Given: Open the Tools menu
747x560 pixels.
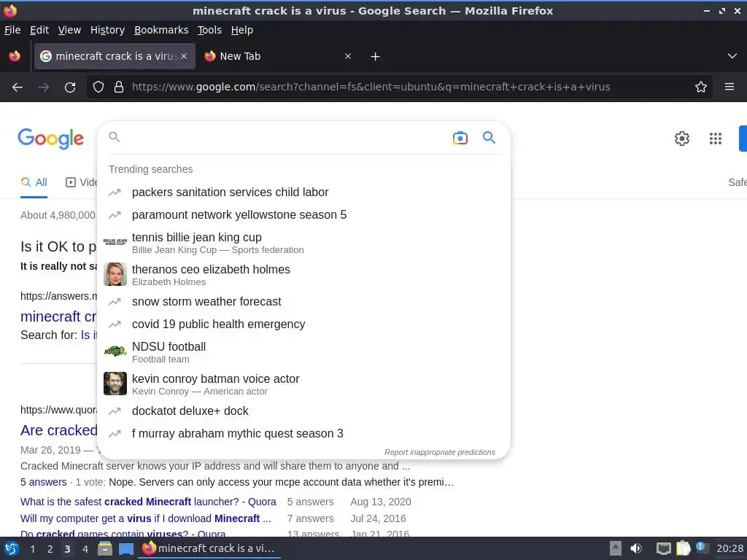Looking at the screenshot, I should coord(209,30).
